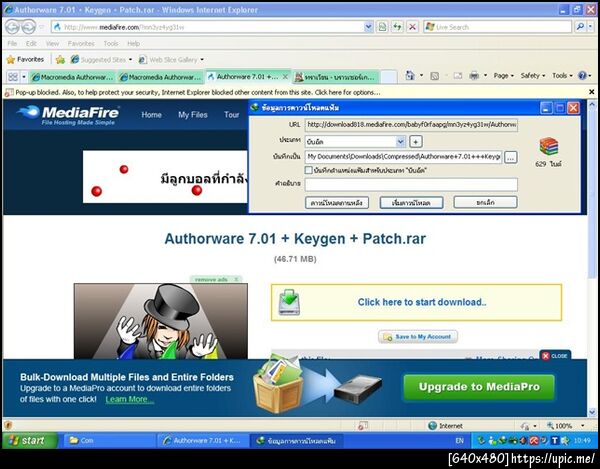Click the MediaFire logo

click(68, 115)
